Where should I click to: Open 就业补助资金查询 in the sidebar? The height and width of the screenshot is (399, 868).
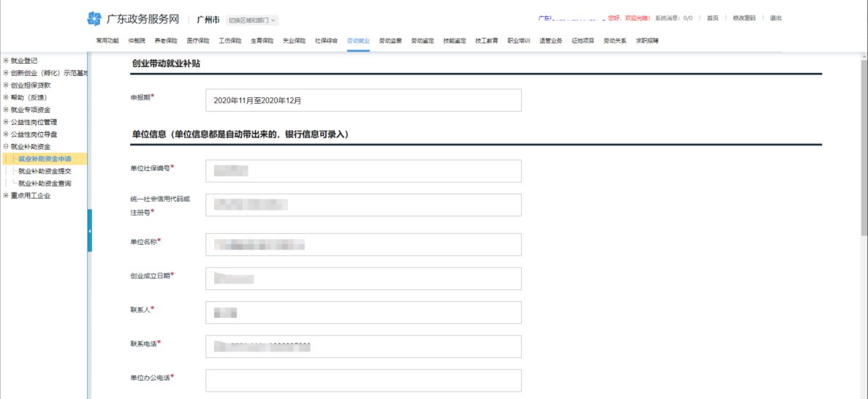[x=45, y=183]
